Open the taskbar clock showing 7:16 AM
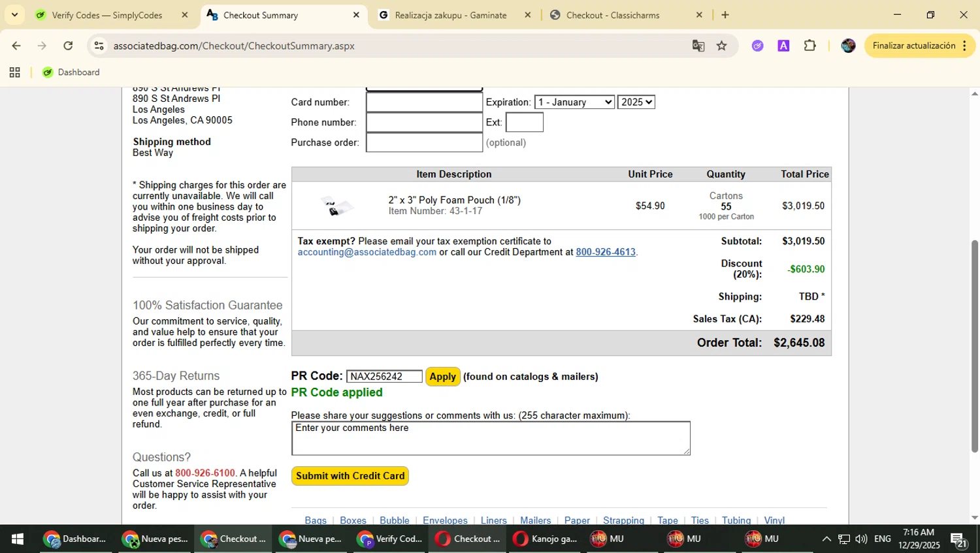Image resolution: width=980 pixels, height=553 pixels. click(919, 539)
